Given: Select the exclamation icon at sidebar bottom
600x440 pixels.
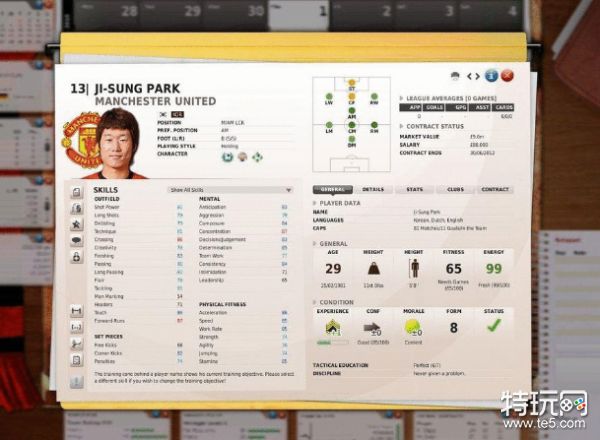Looking at the screenshot, I should 77,382.
